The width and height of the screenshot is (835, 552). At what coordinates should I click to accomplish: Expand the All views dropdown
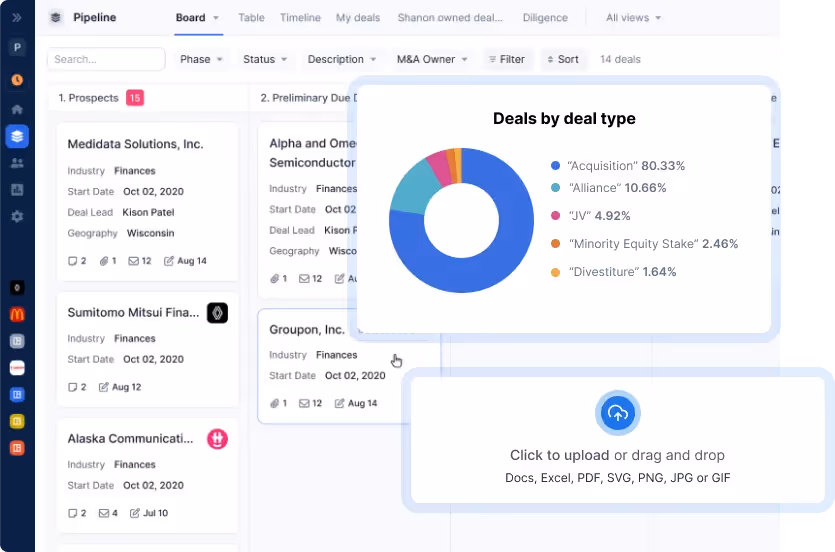pos(633,18)
